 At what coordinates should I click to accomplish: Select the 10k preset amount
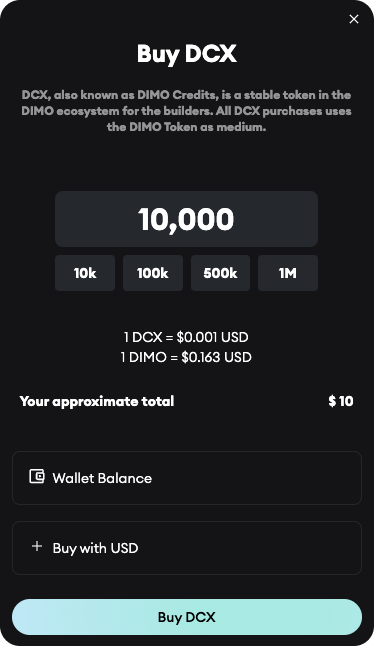85,273
